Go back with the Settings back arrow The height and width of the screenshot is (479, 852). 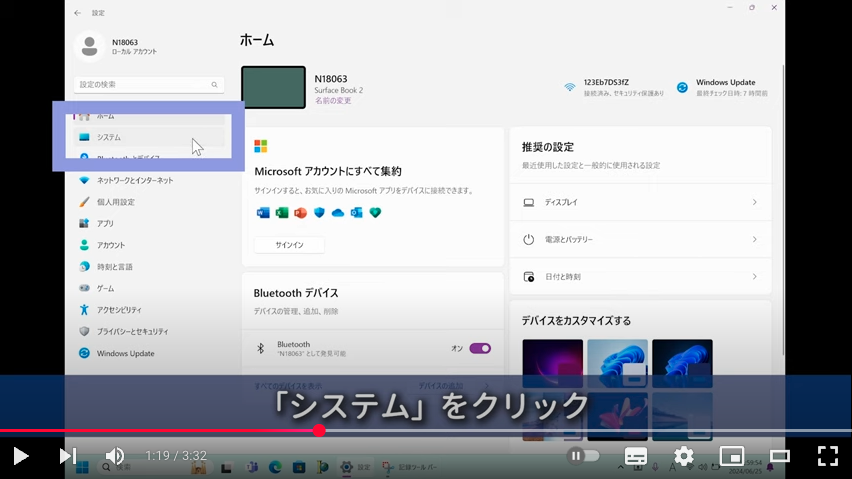pyautogui.click(x=78, y=13)
